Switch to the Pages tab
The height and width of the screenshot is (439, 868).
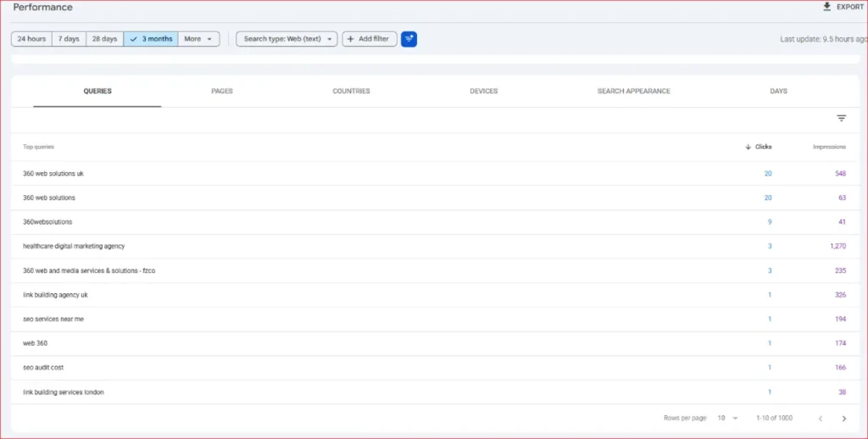point(222,92)
